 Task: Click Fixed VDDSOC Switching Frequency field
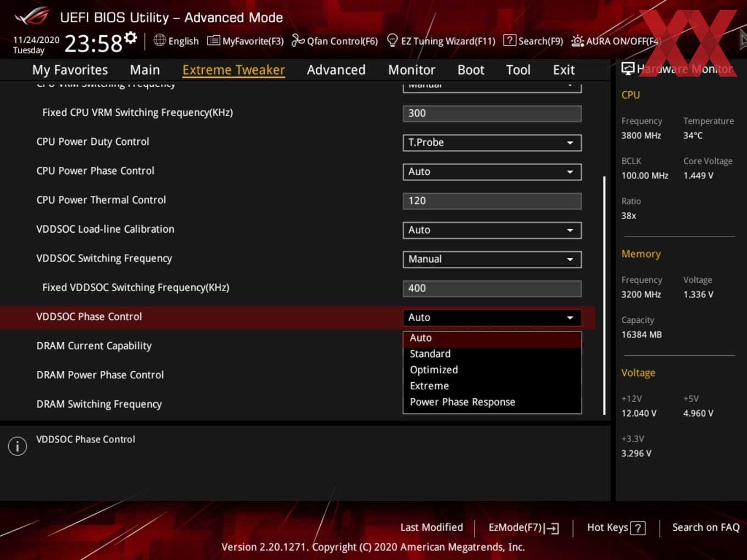[492, 288]
